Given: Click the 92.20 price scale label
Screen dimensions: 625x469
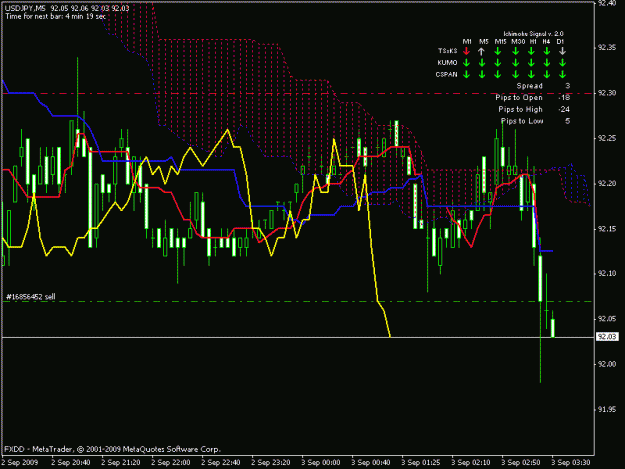Looking at the screenshot, I should pos(607,183).
